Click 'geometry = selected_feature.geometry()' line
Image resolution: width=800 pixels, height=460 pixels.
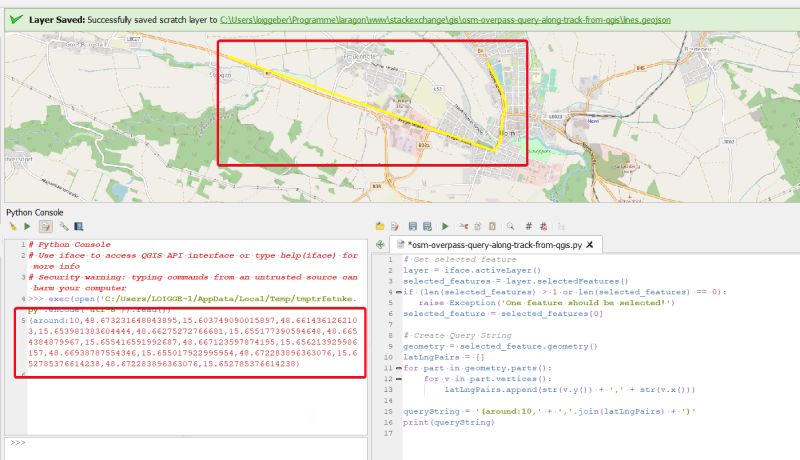[x=500, y=346]
